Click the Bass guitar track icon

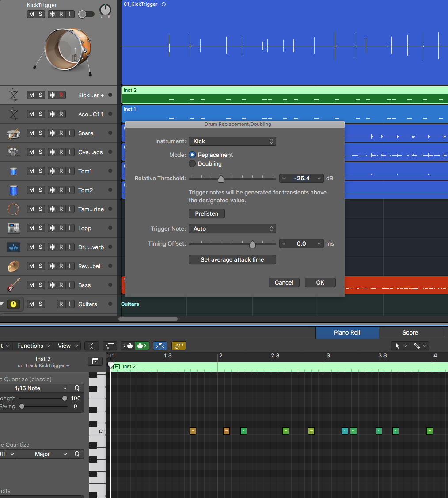(13, 285)
